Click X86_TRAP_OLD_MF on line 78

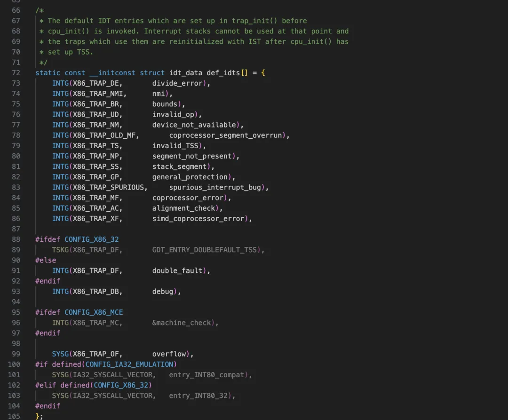pyautogui.click(x=104, y=135)
